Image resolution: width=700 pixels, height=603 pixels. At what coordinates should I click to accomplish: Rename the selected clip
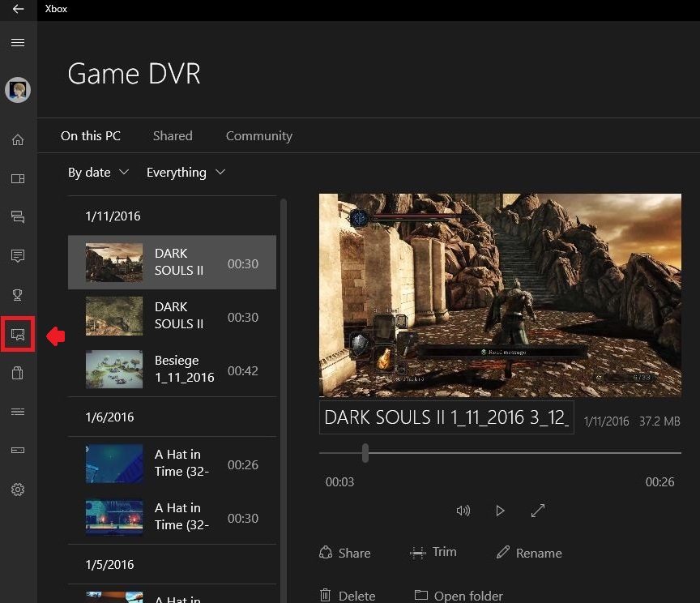point(529,553)
